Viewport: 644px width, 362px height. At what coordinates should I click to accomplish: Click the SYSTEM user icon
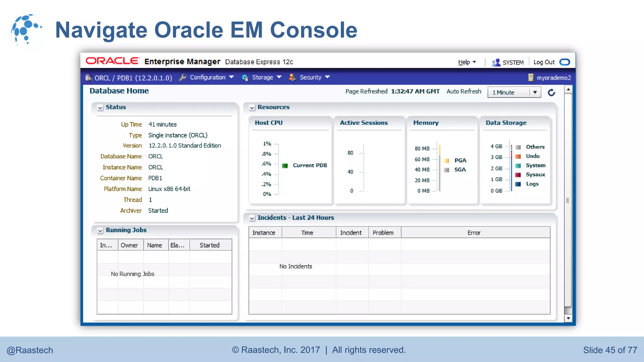pos(496,62)
